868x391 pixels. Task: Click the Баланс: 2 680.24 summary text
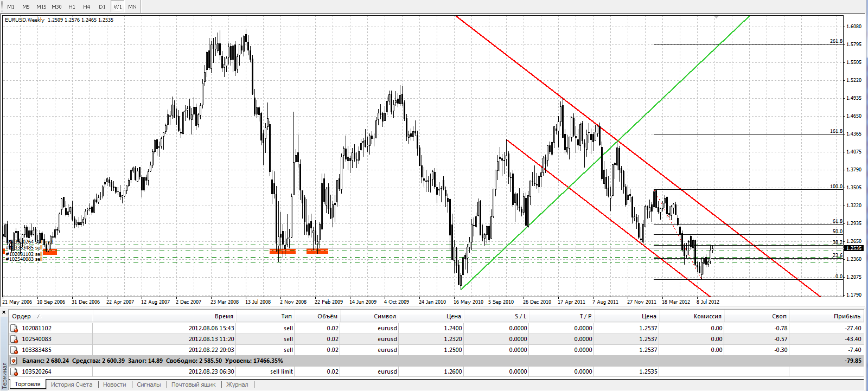[46, 361]
